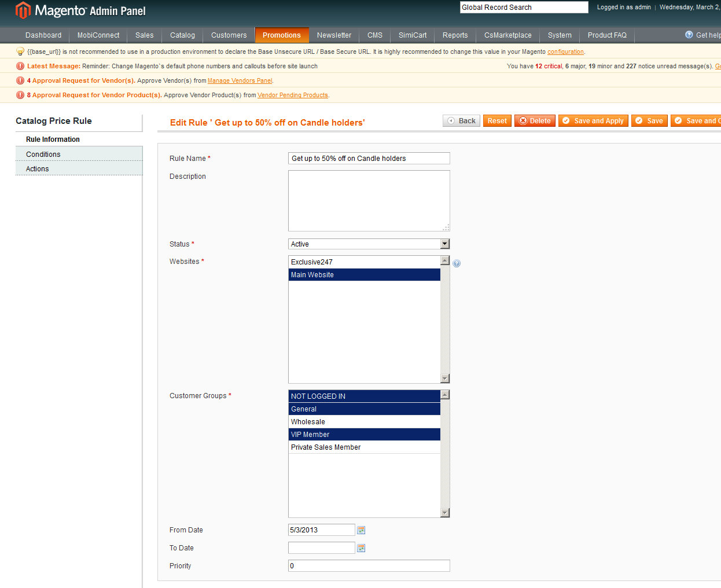This screenshot has width=721, height=588.
Task: Click the From Date input field
Action: point(322,530)
